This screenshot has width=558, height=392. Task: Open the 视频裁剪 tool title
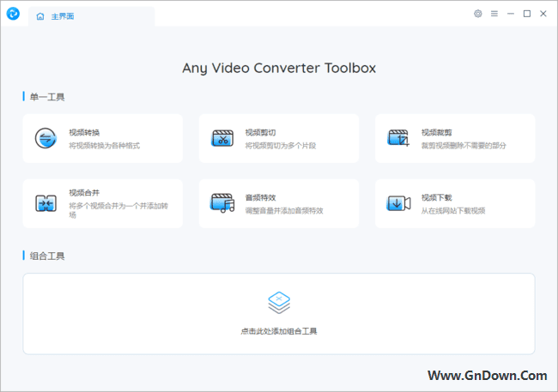[x=437, y=133]
